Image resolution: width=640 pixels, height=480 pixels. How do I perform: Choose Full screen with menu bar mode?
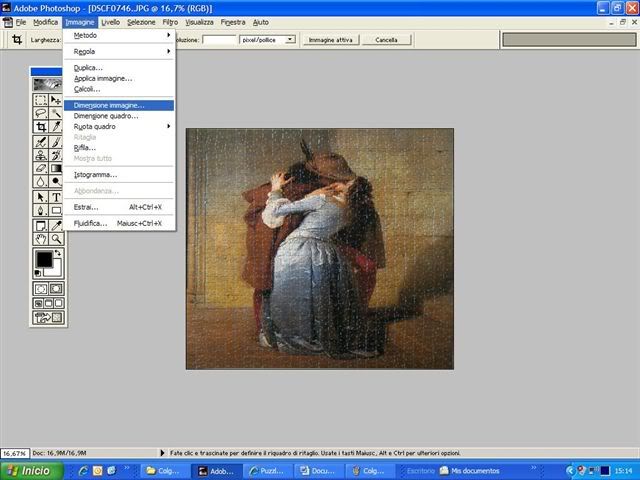(48, 303)
